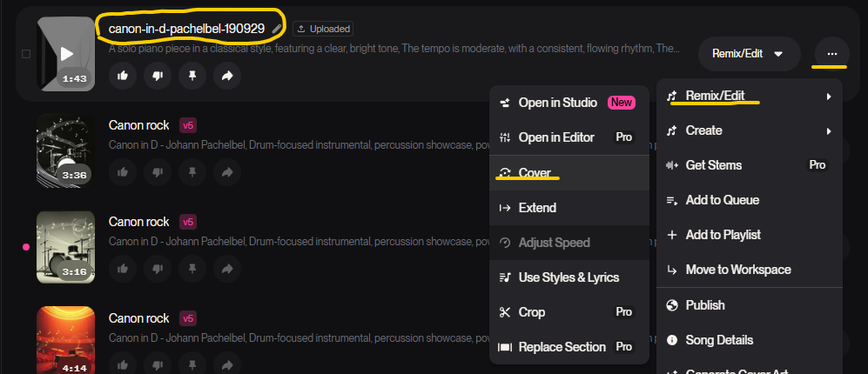Click the Uploaded badge label
This screenshot has height=374, width=868.
[323, 29]
